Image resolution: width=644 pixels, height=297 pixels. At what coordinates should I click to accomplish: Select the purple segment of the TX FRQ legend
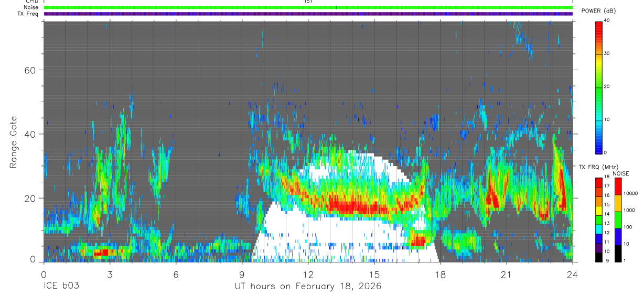(x=599, y=247)
